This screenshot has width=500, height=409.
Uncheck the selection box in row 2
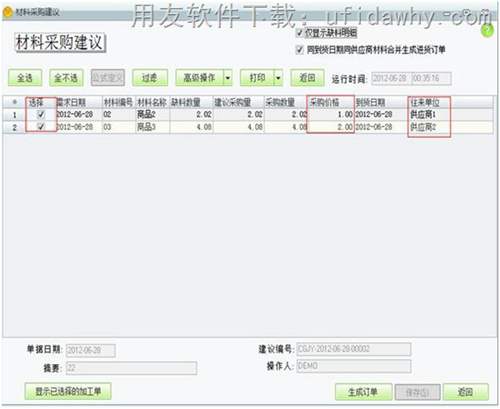coord(41,127)
